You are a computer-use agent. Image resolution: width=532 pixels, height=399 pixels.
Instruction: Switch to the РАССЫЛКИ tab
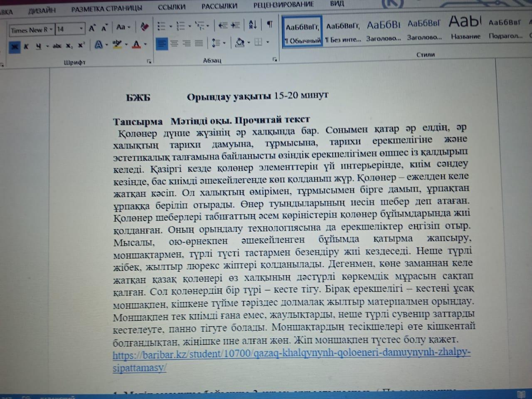coord(219,6)
